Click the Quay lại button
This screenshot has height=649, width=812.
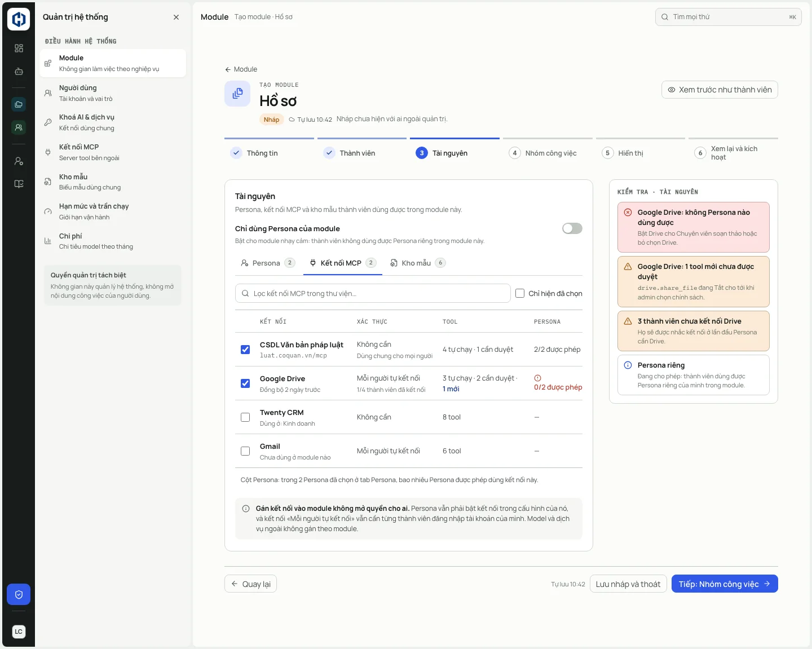(x=250, y=584)
